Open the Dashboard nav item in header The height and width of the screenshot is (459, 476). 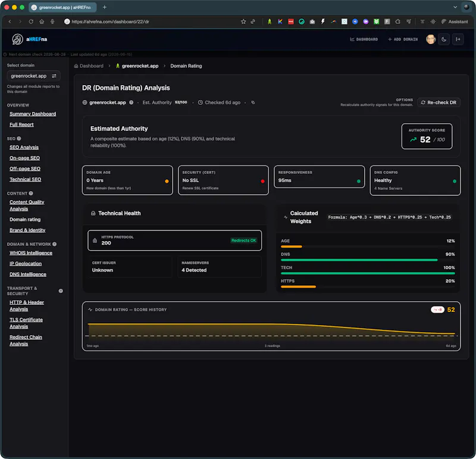point(364,39)
